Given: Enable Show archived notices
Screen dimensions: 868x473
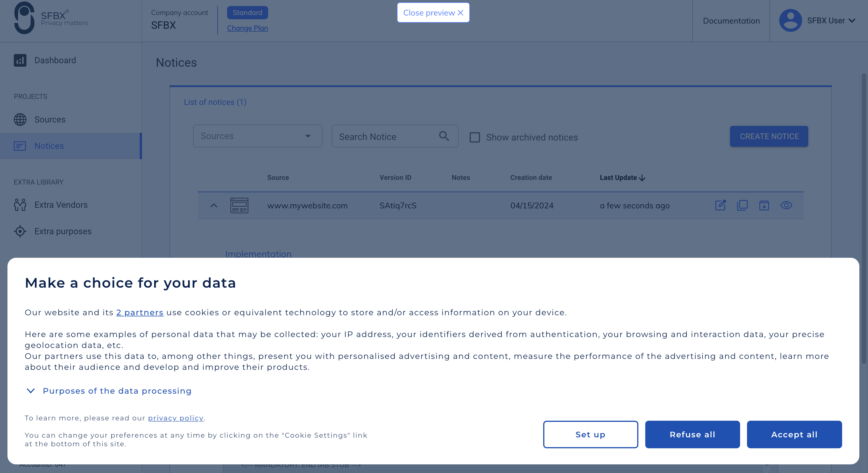Looking at the screenshot, I should (475, 137).
